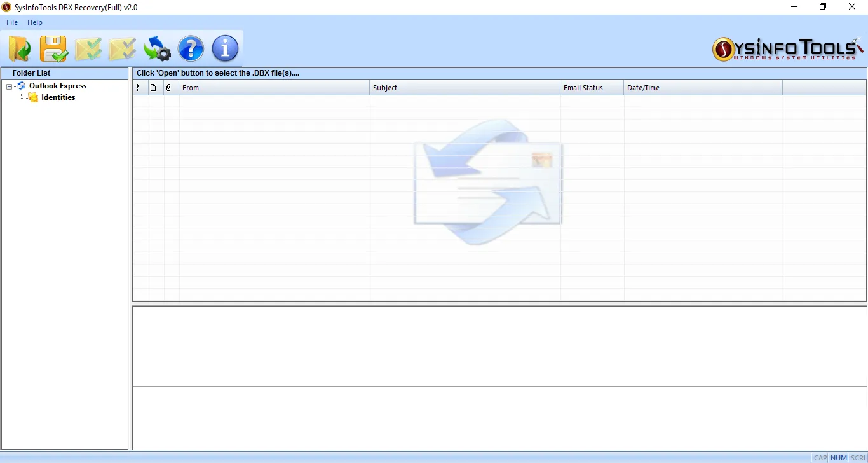Click the 'Open' button instruction text

pos(218,73)
